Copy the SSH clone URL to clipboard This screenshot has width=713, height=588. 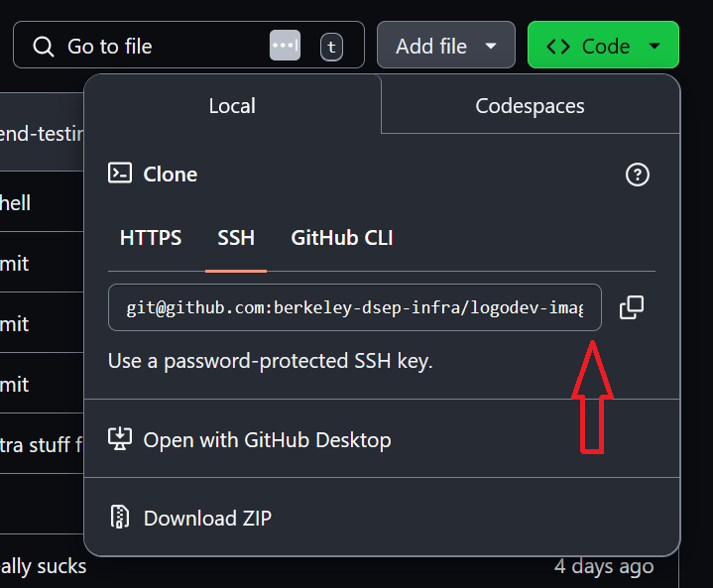coord(632,308)
